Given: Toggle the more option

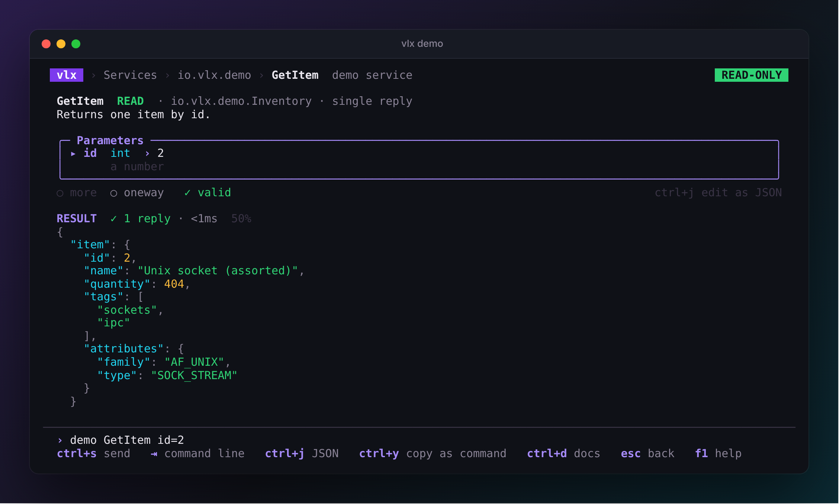Looking at the screenshot, I should 77,193.
